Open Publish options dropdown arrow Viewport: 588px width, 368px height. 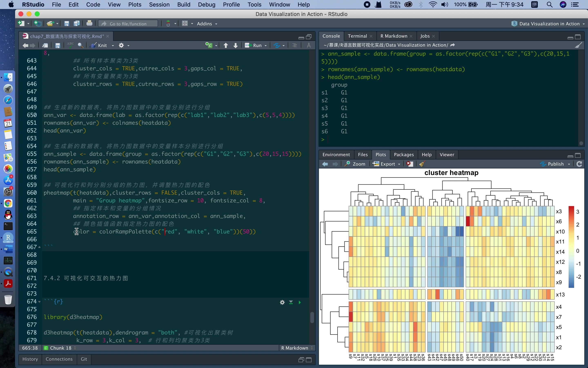[569, 164]
